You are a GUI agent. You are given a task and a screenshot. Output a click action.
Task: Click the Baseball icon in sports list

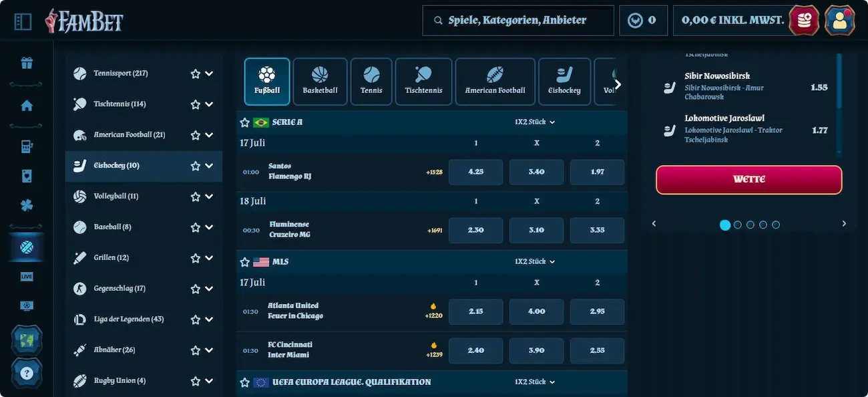point(80,227)
